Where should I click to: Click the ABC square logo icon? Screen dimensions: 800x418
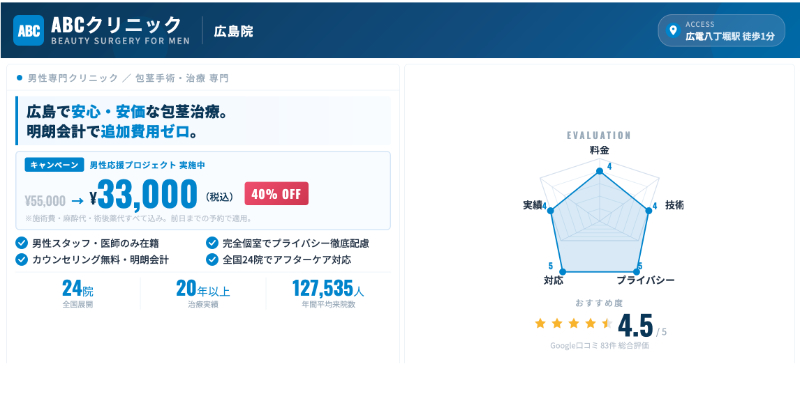tap(28, 29)
